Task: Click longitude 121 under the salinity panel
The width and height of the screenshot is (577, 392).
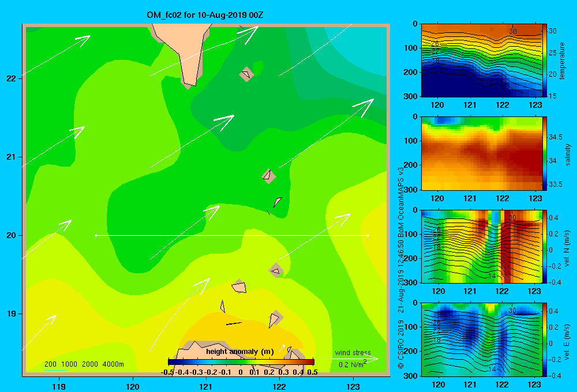Action: point(470,198)
